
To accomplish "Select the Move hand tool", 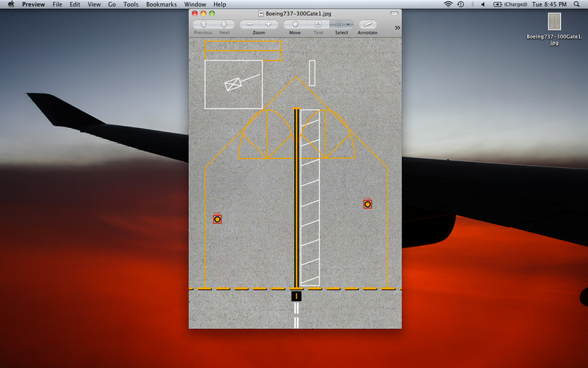I will 295,24.
